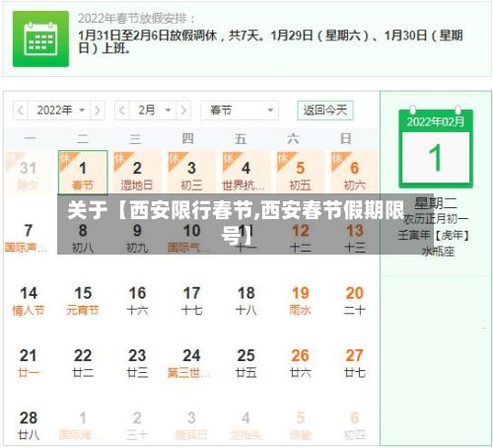Viewport: 493px width, 448px height.
Task: Select February 4 date cell
Action: [246, 172]
